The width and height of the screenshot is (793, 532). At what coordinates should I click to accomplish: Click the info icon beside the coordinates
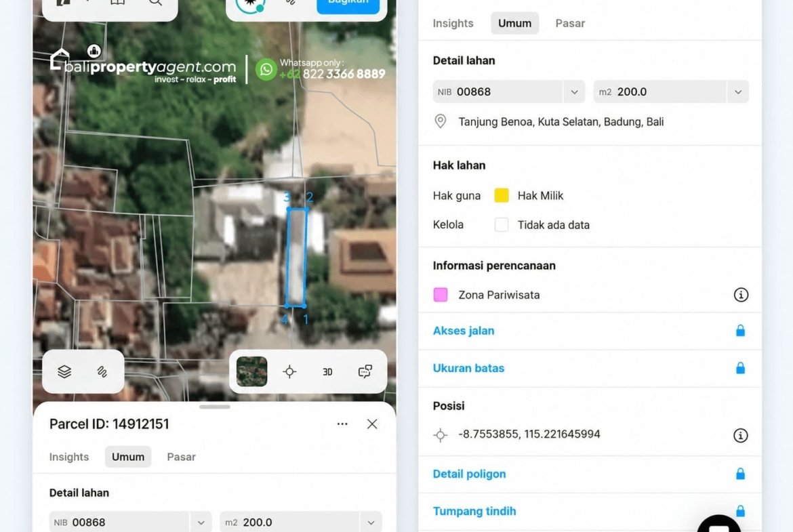[741, 435]
